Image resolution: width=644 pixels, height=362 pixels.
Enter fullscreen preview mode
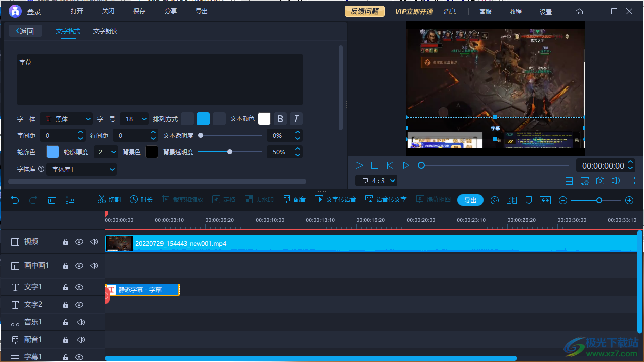click(x=631, y=181)
